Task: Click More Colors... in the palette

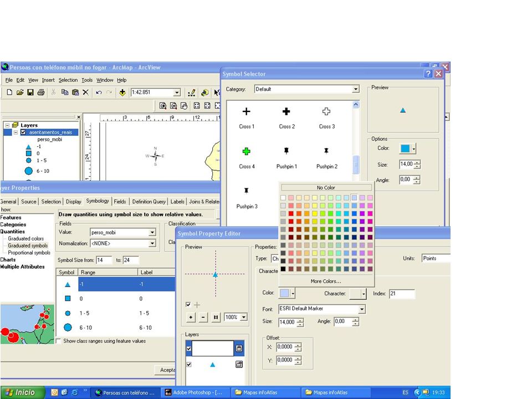Action: (326, 282)
